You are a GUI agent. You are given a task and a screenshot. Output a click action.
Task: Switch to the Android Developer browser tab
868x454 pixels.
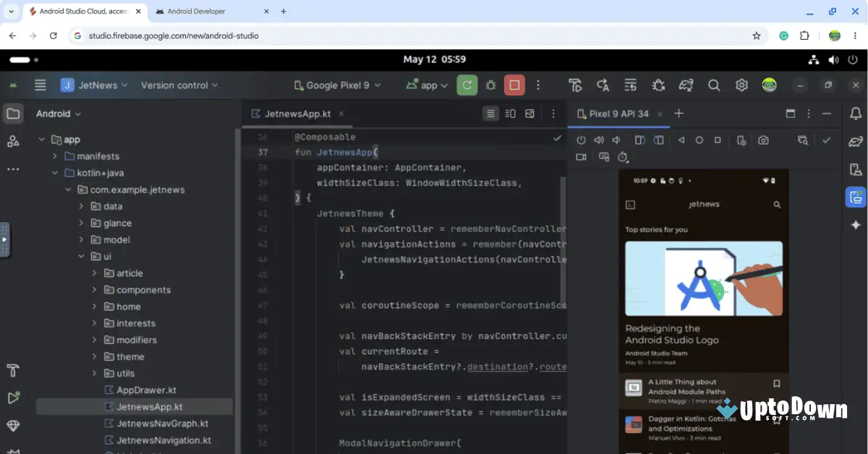click(196, 11)
